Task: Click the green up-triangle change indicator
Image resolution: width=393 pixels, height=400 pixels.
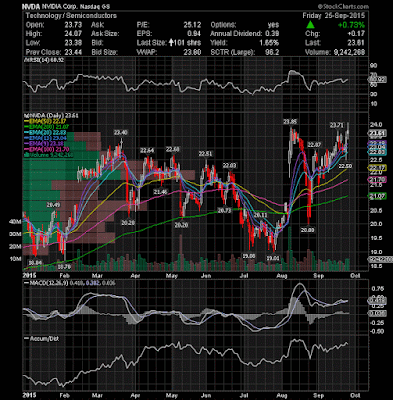Action: coord(310,24)
